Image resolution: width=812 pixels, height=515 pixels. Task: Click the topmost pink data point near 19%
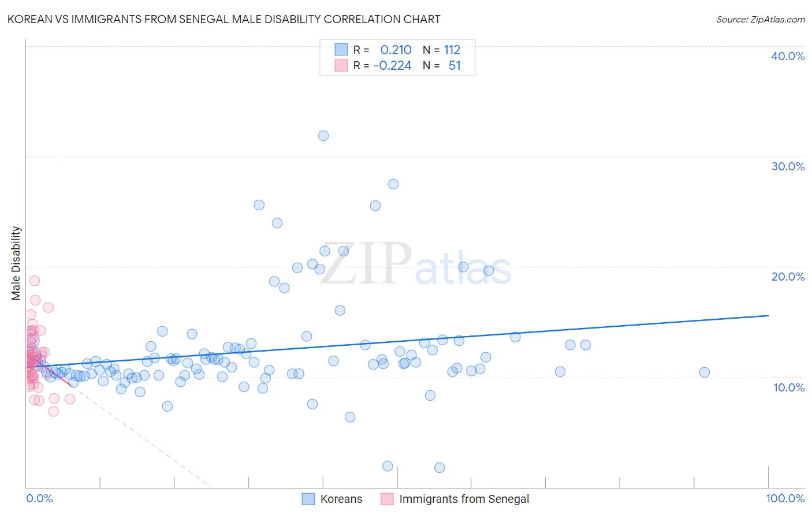35,281
